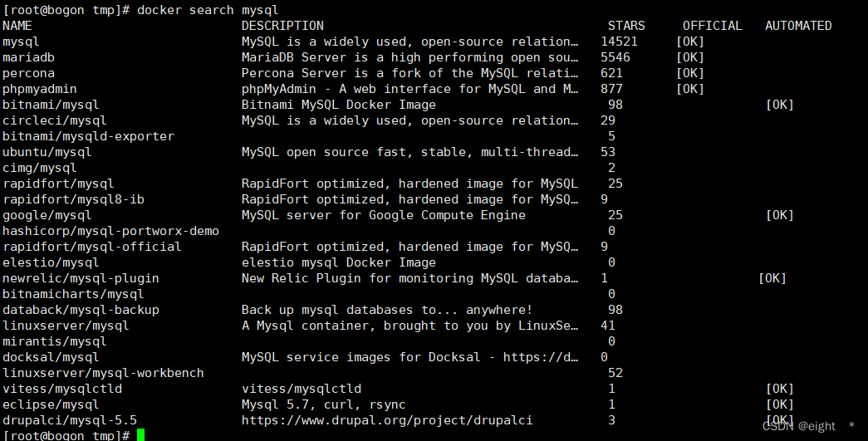
Task: Click the 'docker search mysql' command text
Action: point(208,10)
